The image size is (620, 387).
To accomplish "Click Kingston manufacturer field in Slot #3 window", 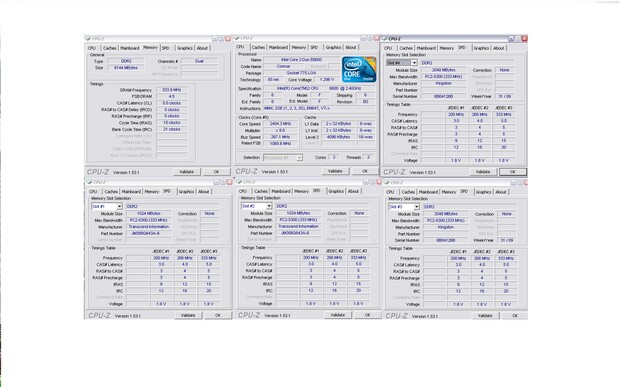I will 446,227.
